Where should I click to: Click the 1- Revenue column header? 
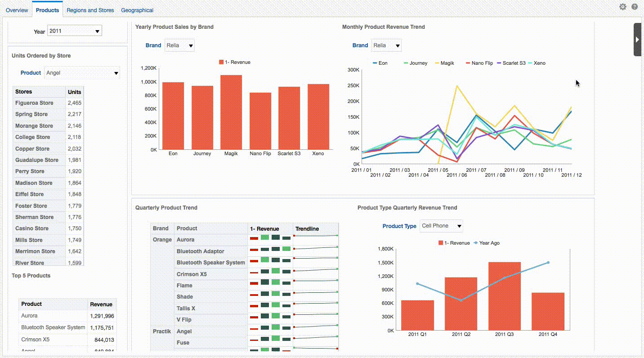point(264,228)
